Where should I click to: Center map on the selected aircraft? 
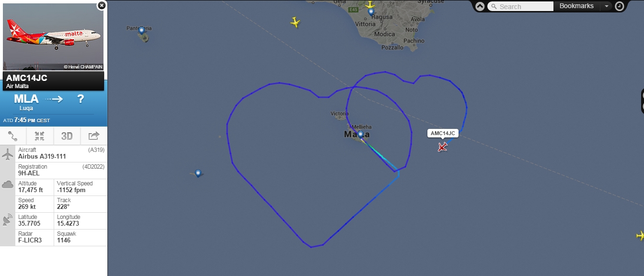[40, 136]
